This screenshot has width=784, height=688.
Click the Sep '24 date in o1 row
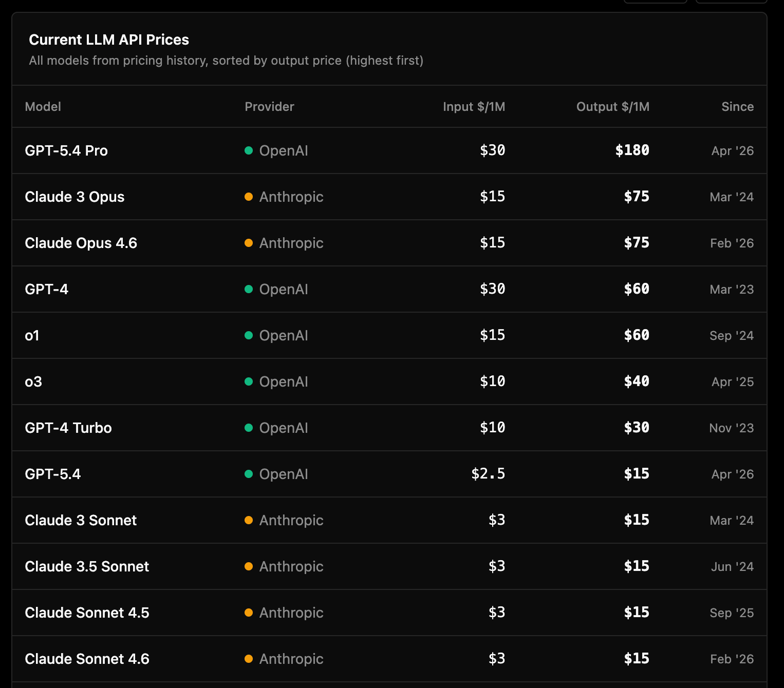[732, 335]
